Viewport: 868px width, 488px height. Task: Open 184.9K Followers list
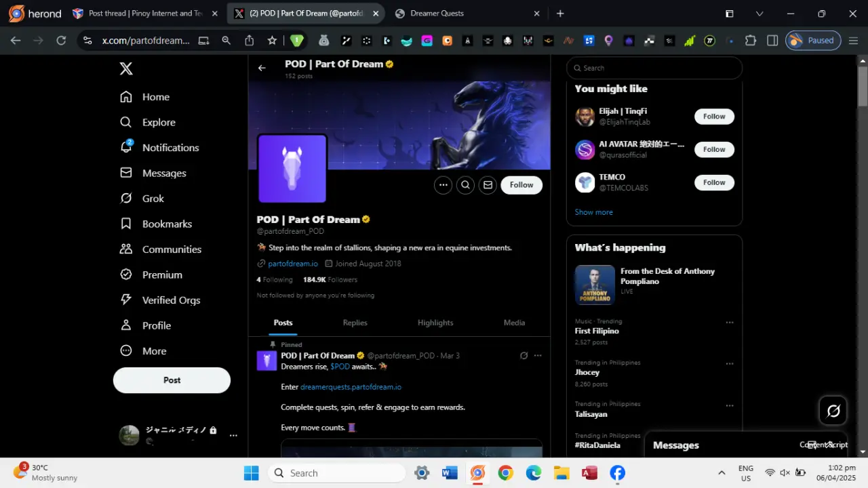point(330,280)
